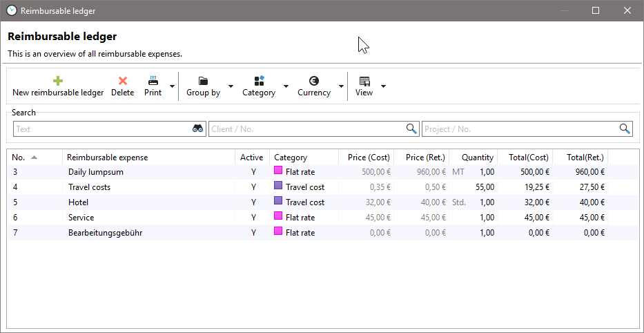Expand the Group by dropdown arrow
Viewport: 644px width, 333px height.
(231, 86)
